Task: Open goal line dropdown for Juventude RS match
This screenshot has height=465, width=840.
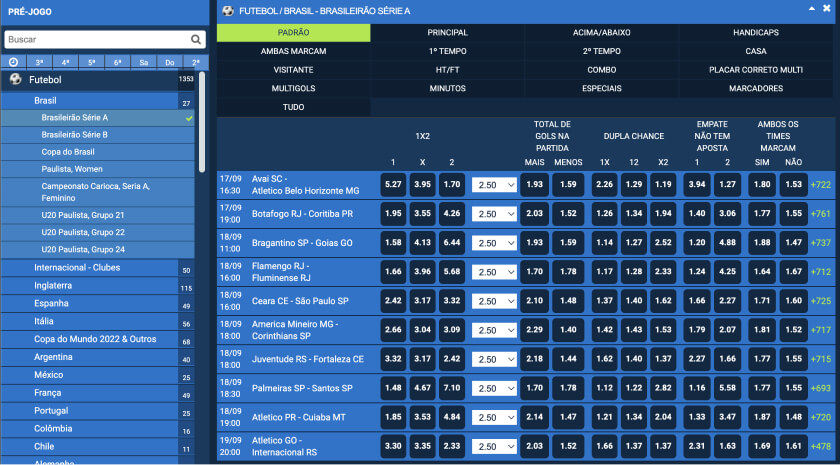Action: [x=494, y=359]
